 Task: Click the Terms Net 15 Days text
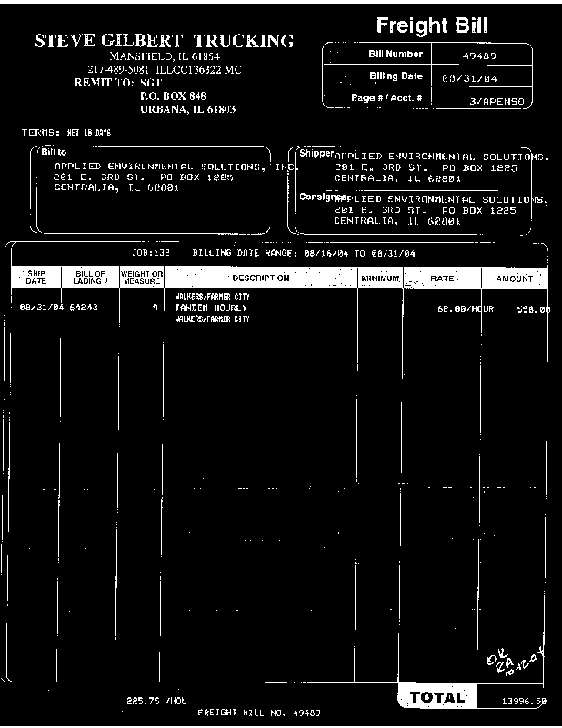(66, 133)
